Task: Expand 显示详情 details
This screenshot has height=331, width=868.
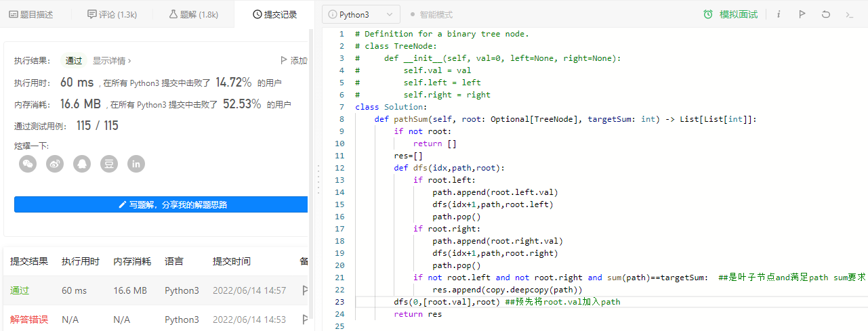Action: coord(112,60)
